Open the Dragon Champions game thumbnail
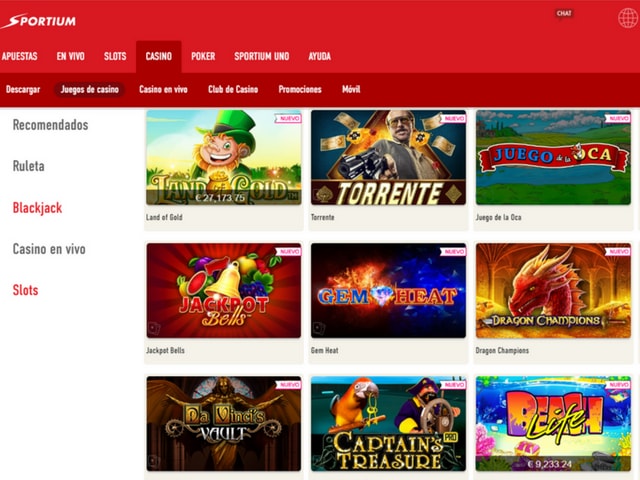 pyautogui.click(x=553, y=291)
